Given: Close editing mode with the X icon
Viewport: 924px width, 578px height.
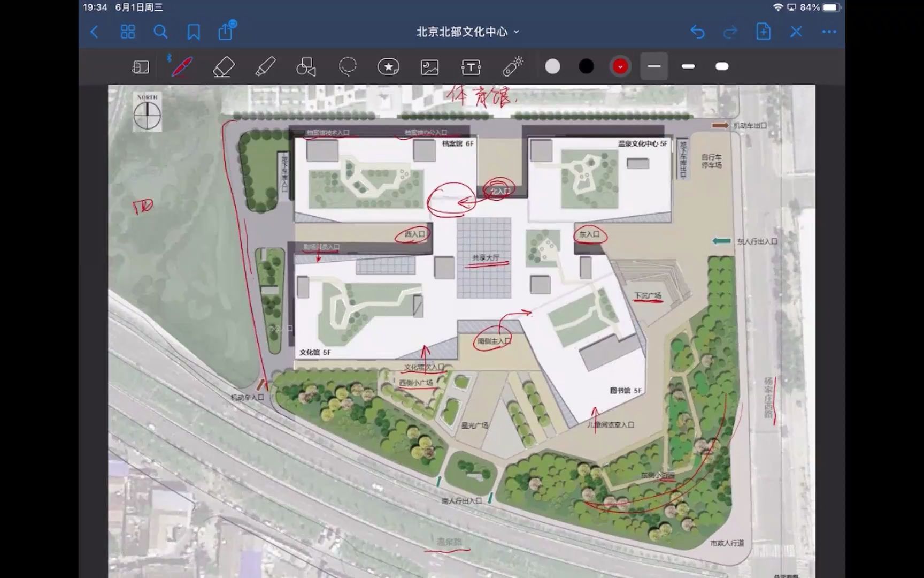Looking at the screenshot, I should pyautogui.click(x=796, y=32).
